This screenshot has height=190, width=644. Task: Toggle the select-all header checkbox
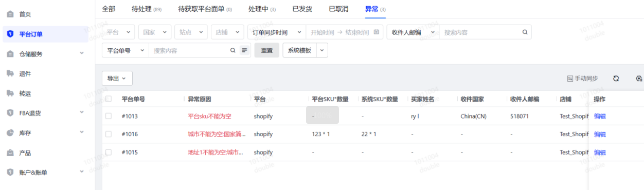(109, 99)
